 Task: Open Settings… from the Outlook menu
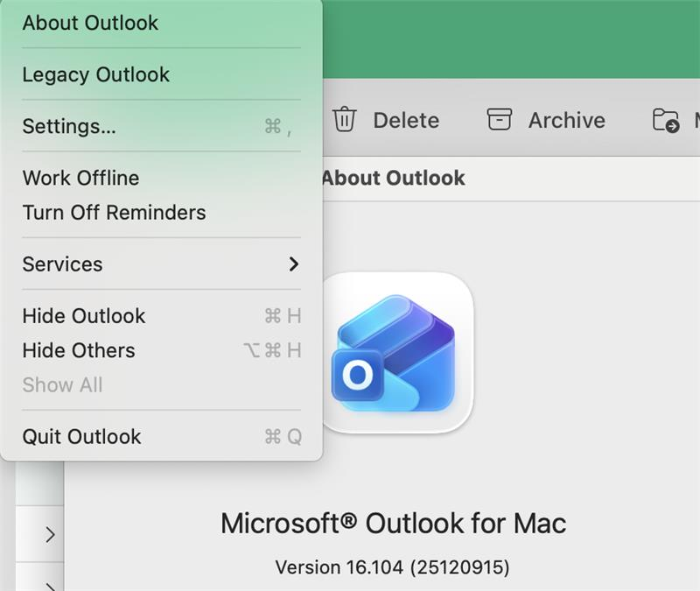[161, 126]
